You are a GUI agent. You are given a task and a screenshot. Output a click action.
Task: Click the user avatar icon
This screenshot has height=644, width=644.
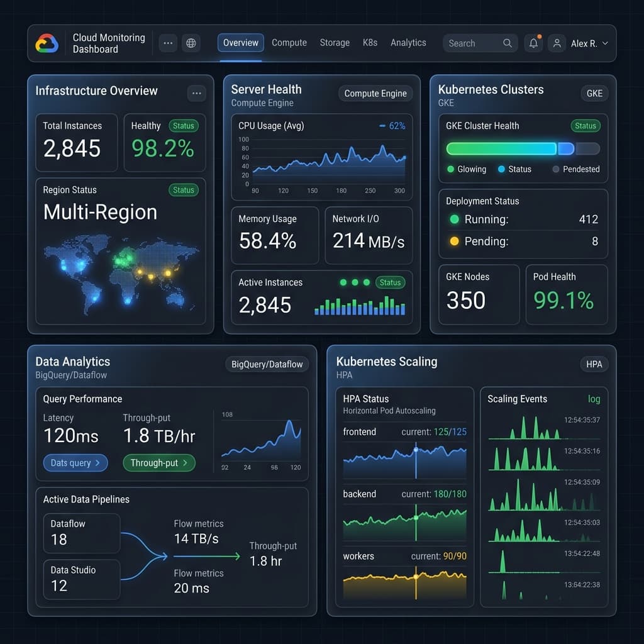(557, 43)
